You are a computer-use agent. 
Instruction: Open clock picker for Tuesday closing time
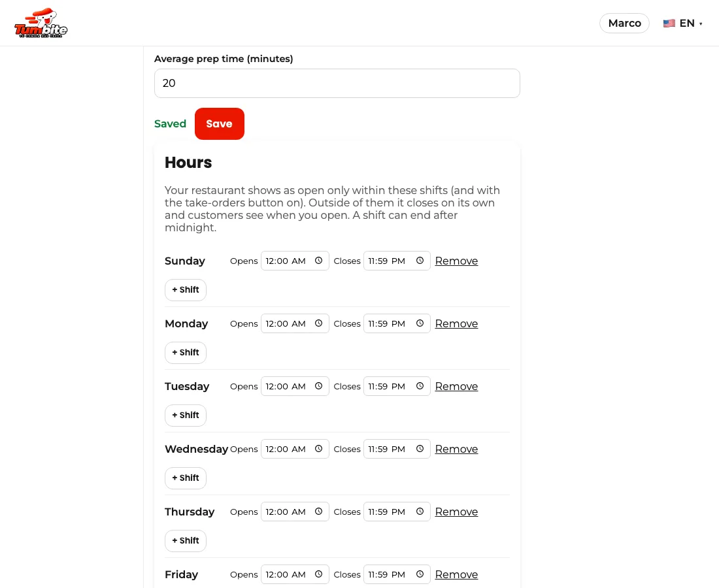click(x=420, y=386)
